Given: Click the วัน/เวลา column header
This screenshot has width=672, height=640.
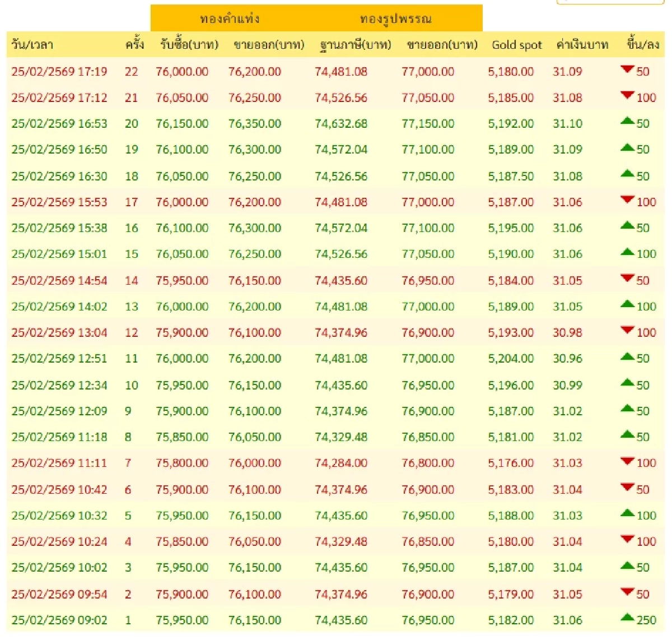Looking at the screenshot, I should coord(32,45).
